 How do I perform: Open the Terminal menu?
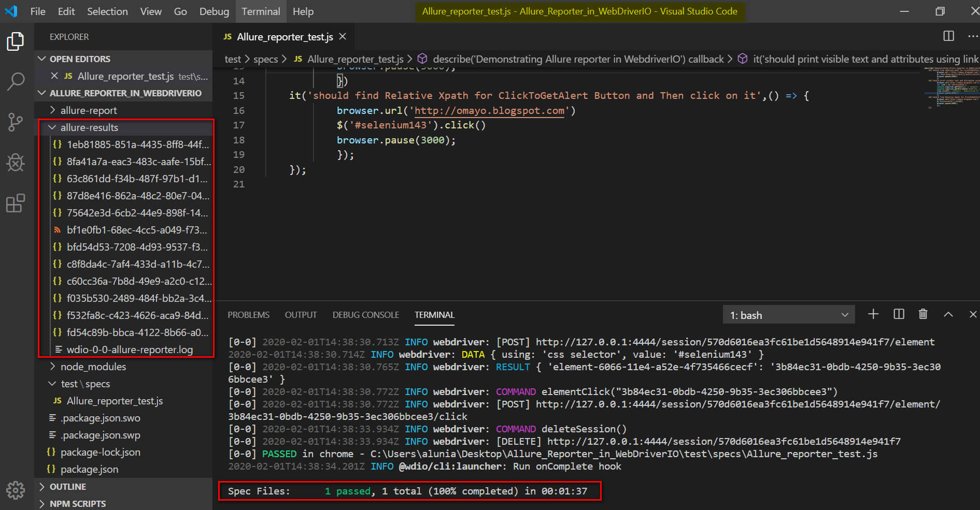point(261,11)
